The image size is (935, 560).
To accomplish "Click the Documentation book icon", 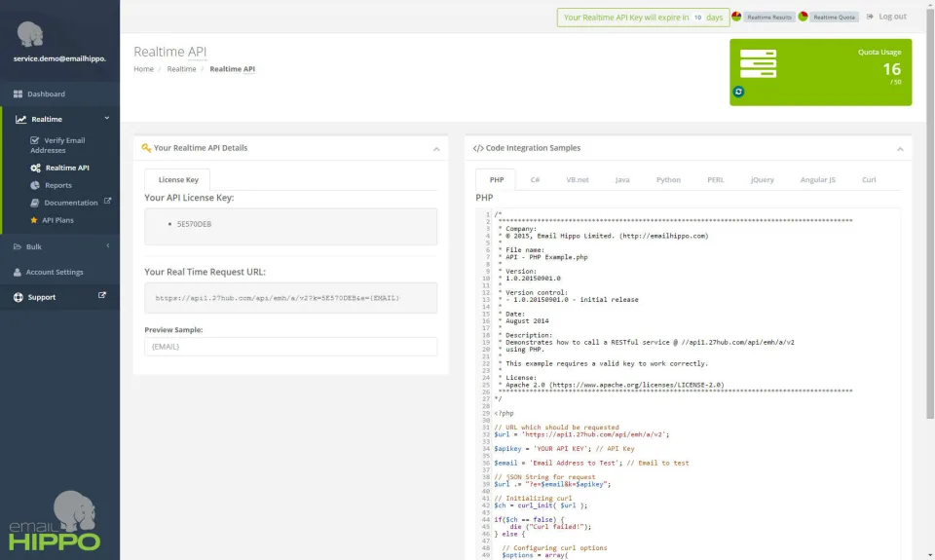I will (x=35, y=203).
